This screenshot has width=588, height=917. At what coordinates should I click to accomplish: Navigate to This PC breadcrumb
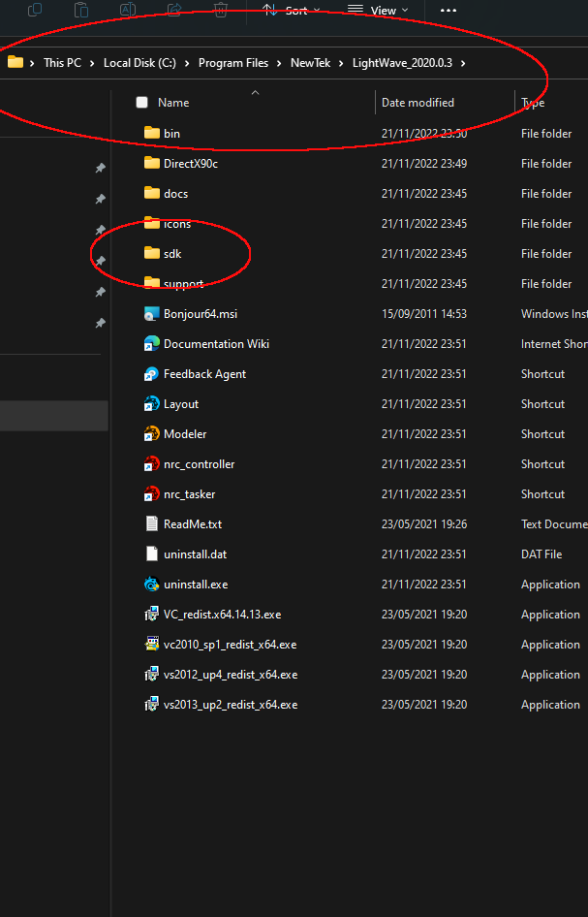pyautogui.click(x=63, y=63)
